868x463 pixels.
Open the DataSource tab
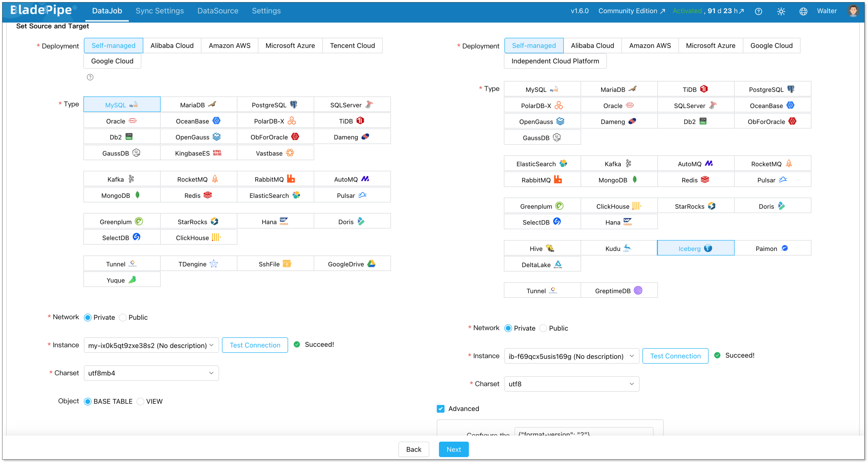(218, 11)
